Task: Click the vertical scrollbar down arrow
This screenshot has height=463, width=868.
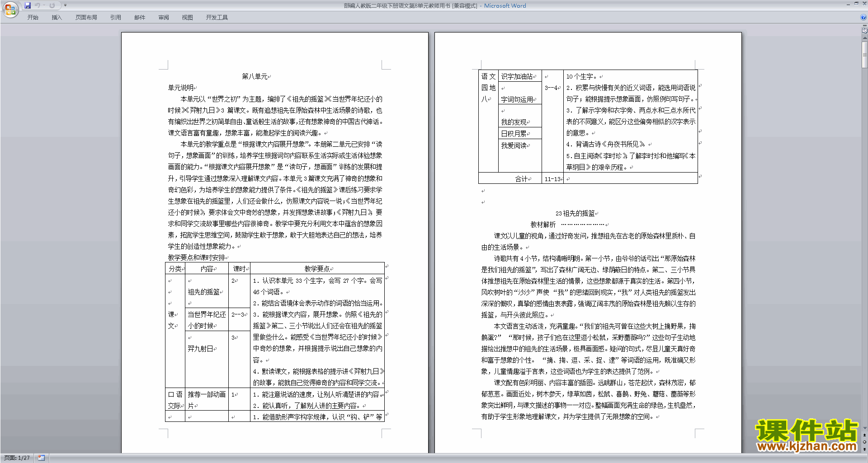Action: [864, 428]
